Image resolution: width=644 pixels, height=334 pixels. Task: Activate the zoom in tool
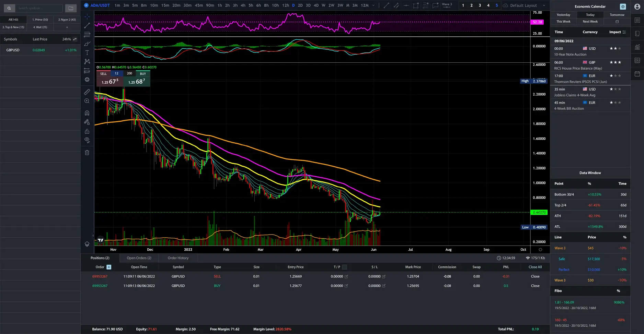pyautogui.click(x=87, y=101)
